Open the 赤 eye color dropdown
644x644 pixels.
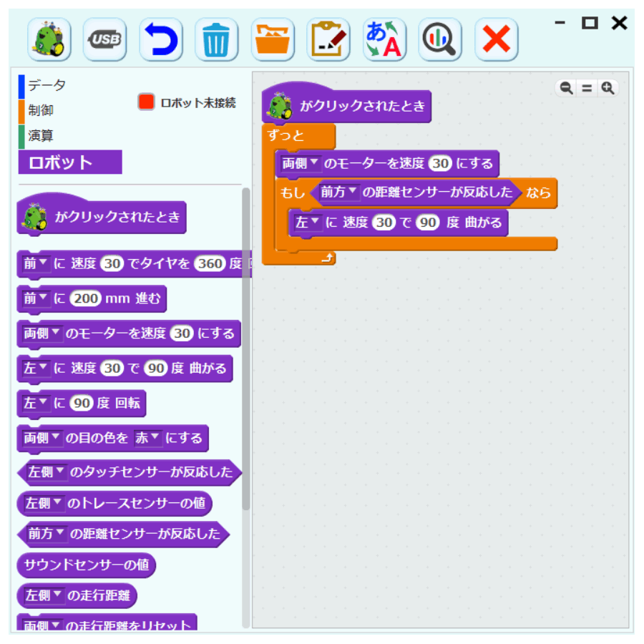pyautogui.click(x=147, y=438)
